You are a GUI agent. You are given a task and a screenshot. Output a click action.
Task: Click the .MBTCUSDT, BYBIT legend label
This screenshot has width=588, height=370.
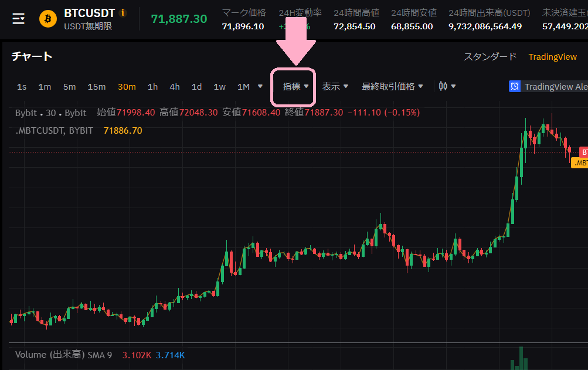point(54,130)
